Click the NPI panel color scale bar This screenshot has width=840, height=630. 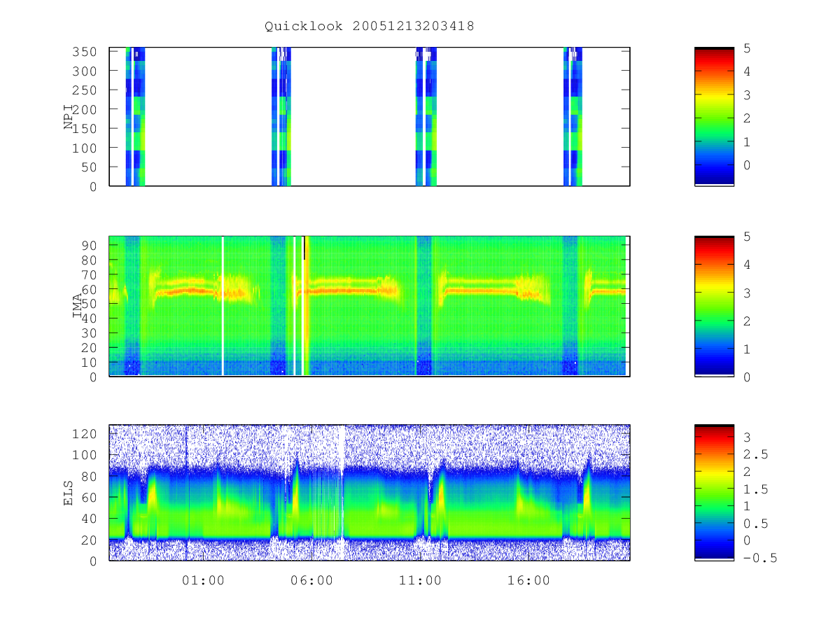[x=714, y=117]
